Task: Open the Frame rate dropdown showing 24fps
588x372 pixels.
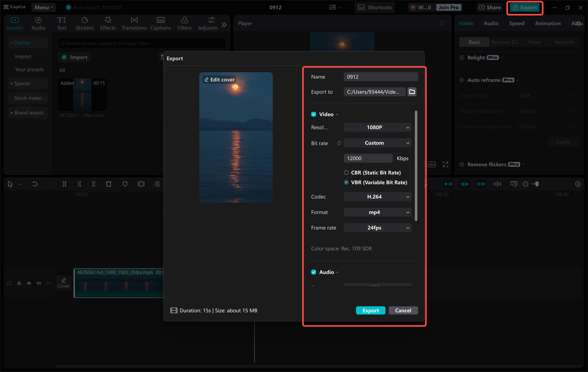Action: [x=377, y=227]
